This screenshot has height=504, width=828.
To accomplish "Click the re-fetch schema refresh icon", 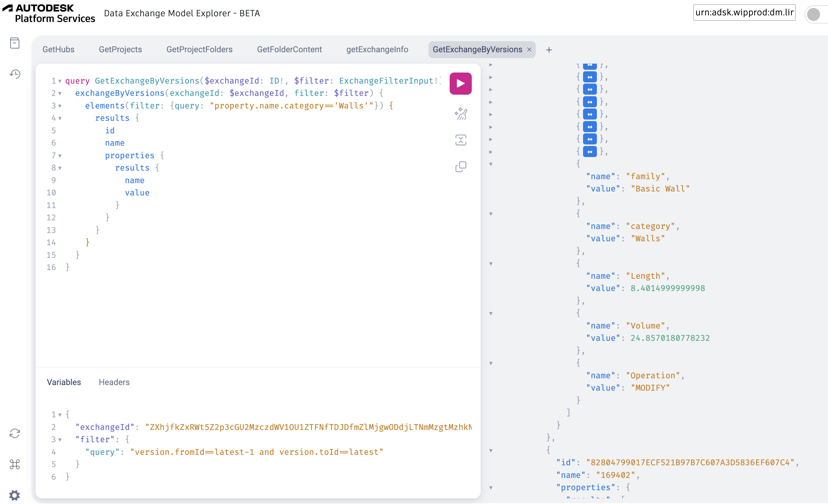I will 15,433.
